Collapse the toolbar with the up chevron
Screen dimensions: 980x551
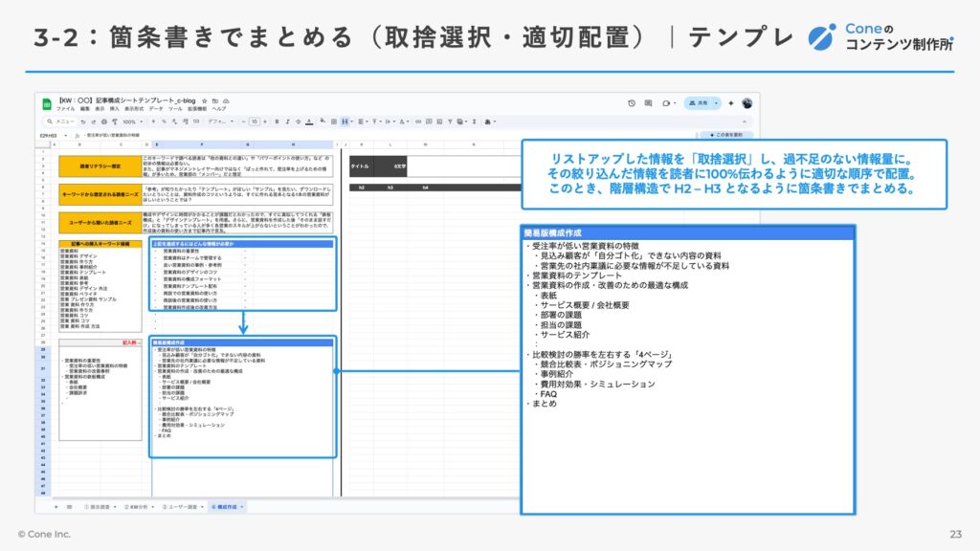point(745,121)
